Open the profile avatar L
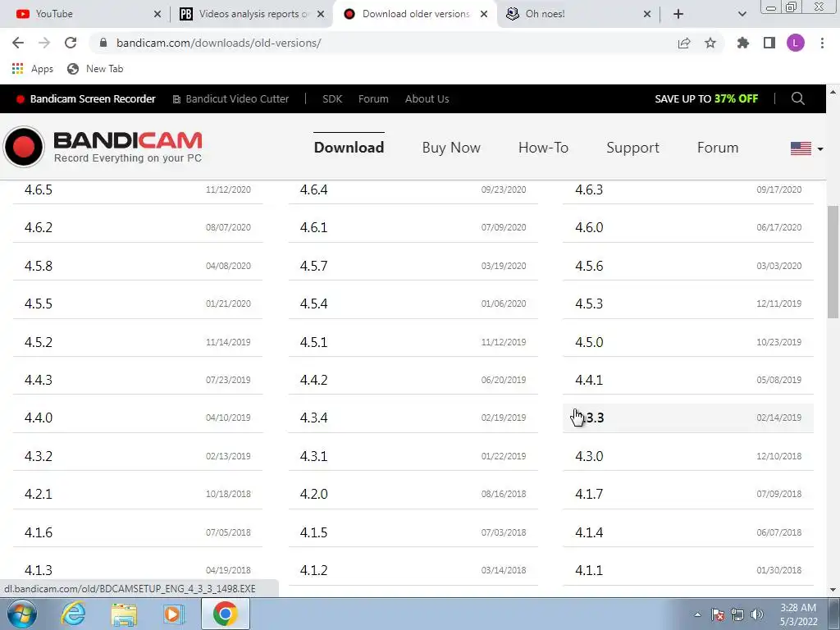Screen dimensions: 840x630 [x=796, y=43]
